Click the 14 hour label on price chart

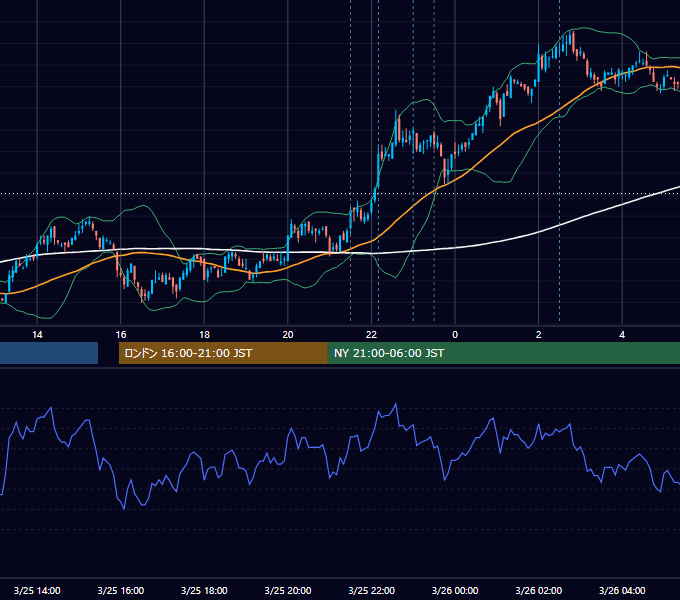pyautogui.click(x=37, y=335)
